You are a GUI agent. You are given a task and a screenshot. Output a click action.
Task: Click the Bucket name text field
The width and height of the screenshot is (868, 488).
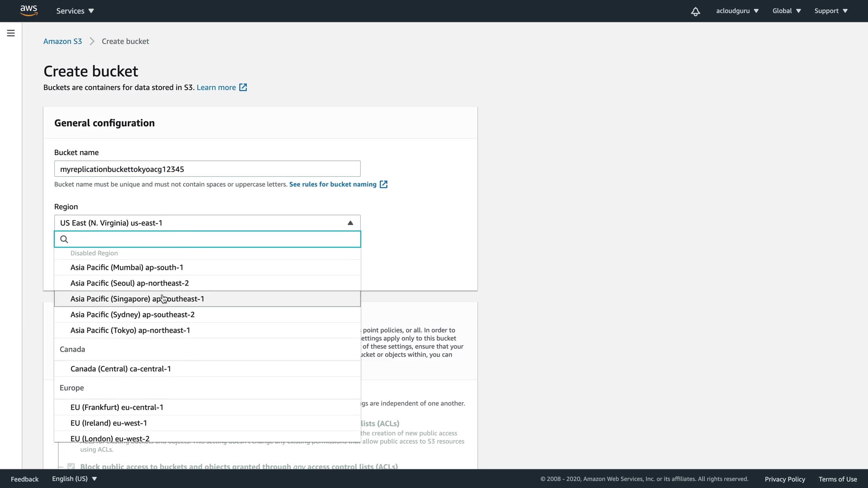207,169
